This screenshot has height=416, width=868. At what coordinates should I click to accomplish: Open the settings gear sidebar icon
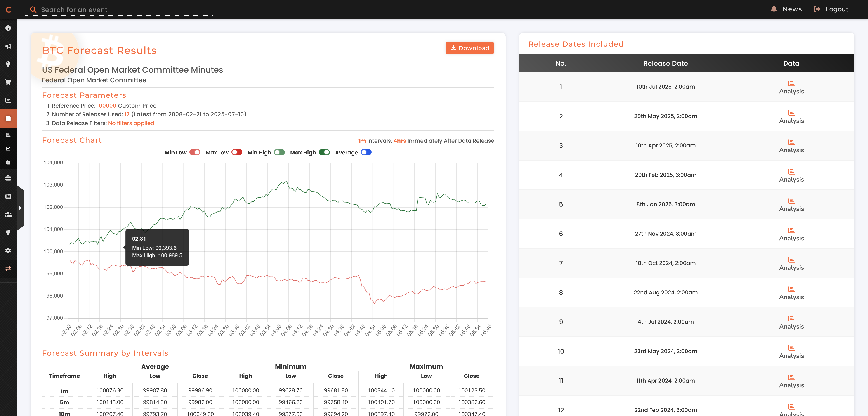[x=8, y=251]
